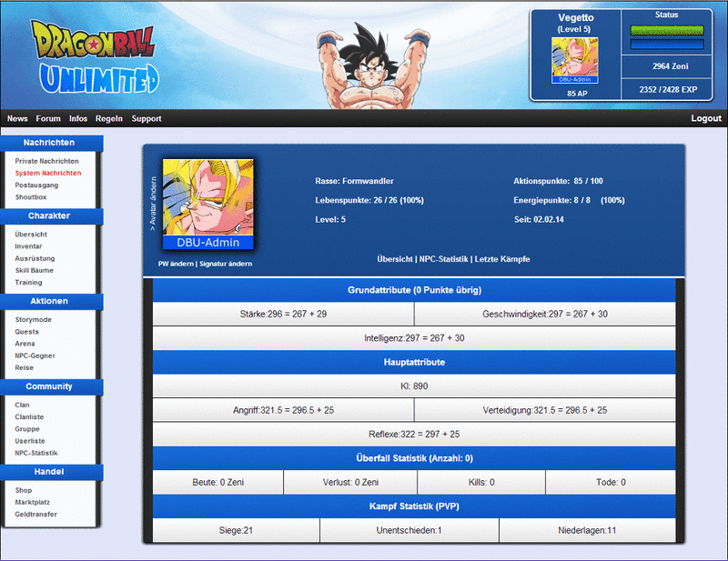Expand the Handel section header

click(51, 472)
